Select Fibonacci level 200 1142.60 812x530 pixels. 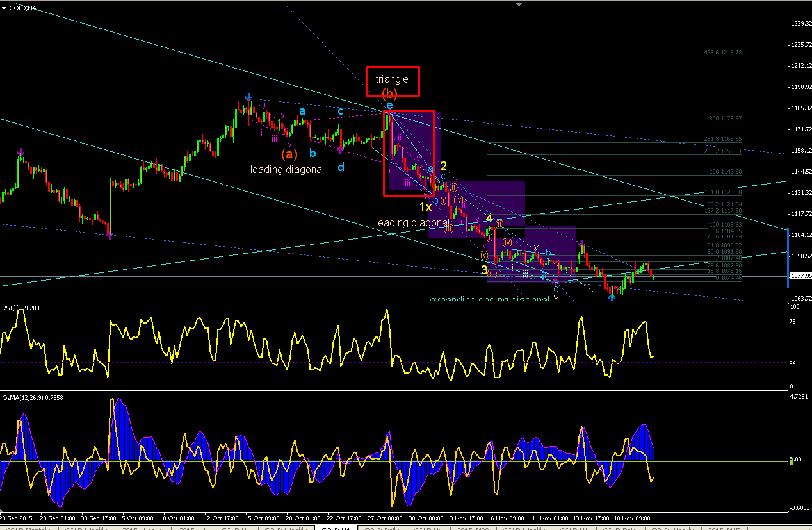(725, 172)
